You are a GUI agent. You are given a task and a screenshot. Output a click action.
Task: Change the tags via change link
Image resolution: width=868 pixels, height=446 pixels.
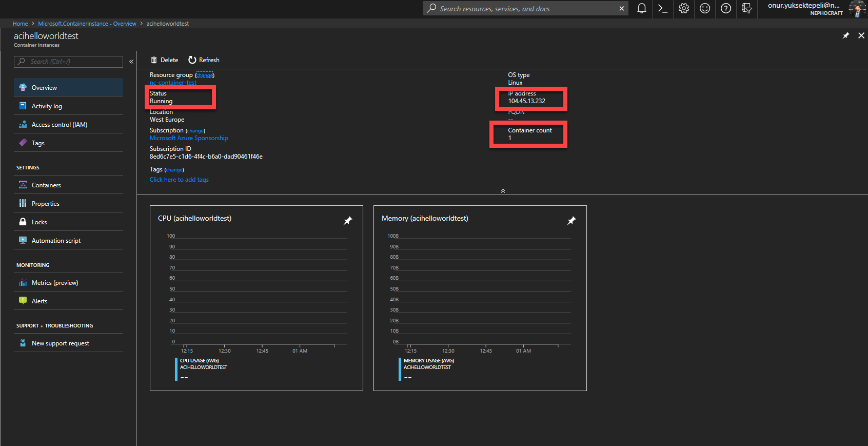pyautogui.click(x=174, y=170)
